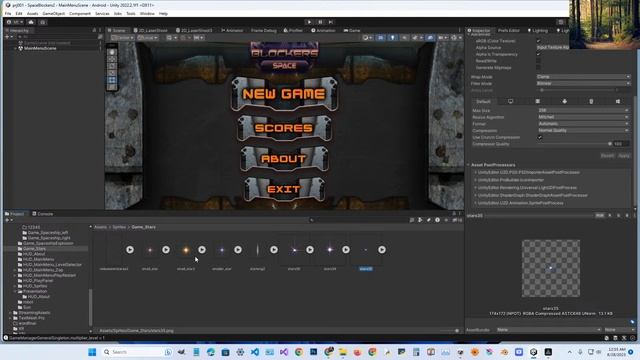Select the Default platform settings tab
The width and height of the screenshot is (640, 360).
coord(483,101)
